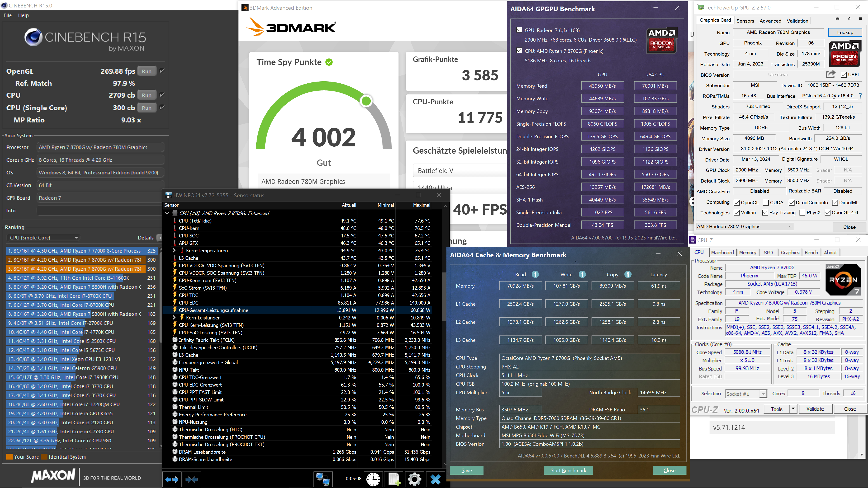Take GPU-Z screenshot with camera icon
This screenshot has width=868, height=488.
click(837, 19)
